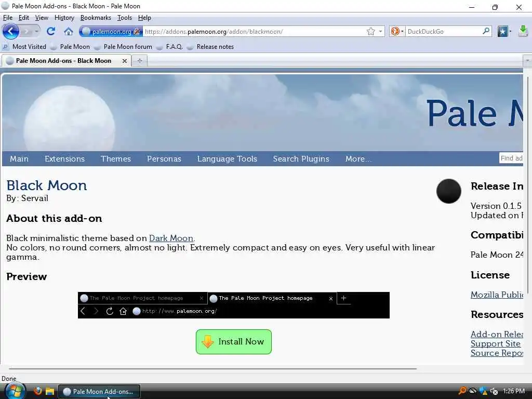Go to Themes section
This screenshot has width=532, height=399.
116,159
